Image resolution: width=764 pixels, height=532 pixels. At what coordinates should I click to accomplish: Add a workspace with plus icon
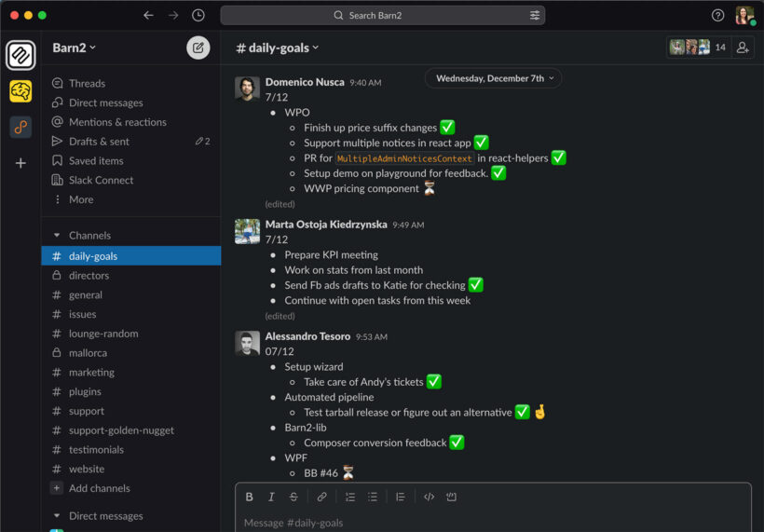(x=20, y=163)
